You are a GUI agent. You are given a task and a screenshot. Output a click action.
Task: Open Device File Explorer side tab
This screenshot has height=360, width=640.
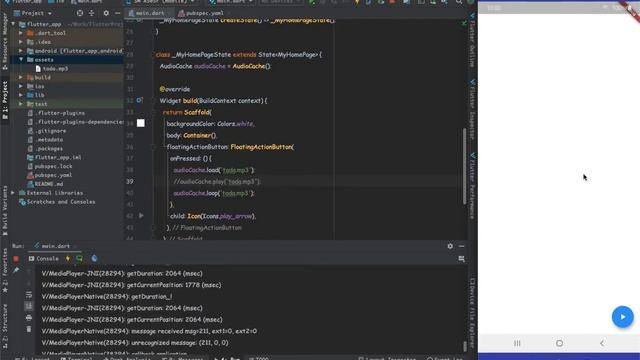pos(472,313)
